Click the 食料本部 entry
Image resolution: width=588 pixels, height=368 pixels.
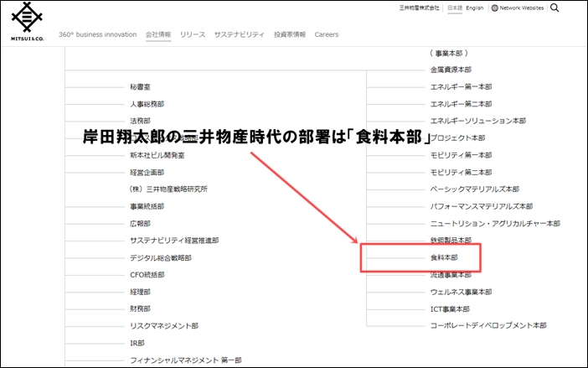coord(444,257)
